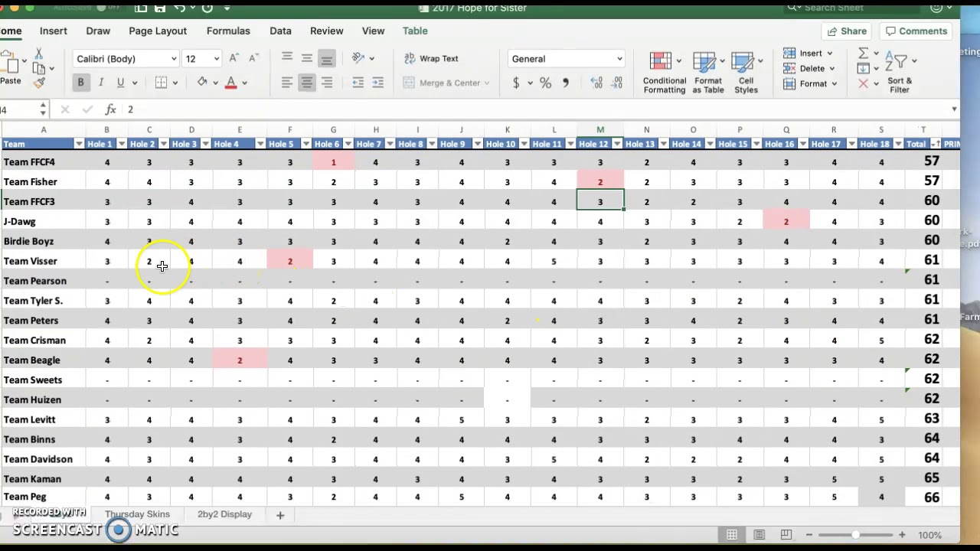The width and height of the screenshot is (980, 551).
Task: Open the Team column filter dropdown
Action: point(79,144)
